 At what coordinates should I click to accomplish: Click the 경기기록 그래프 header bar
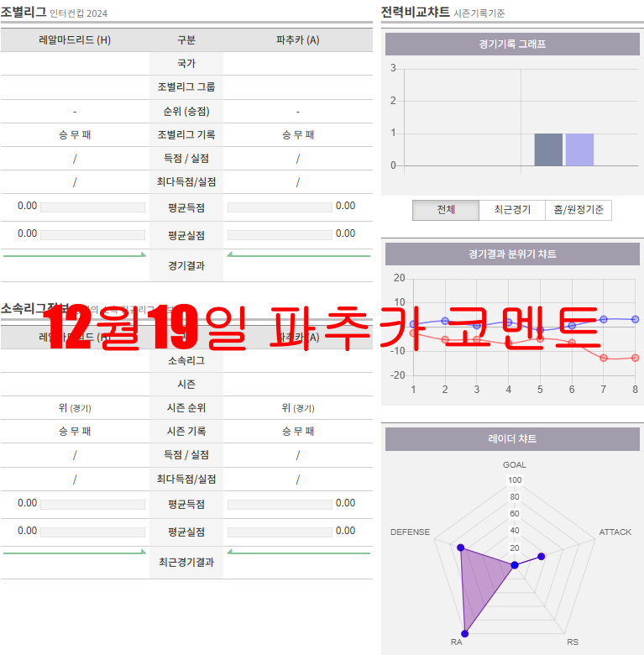point(512,45)
